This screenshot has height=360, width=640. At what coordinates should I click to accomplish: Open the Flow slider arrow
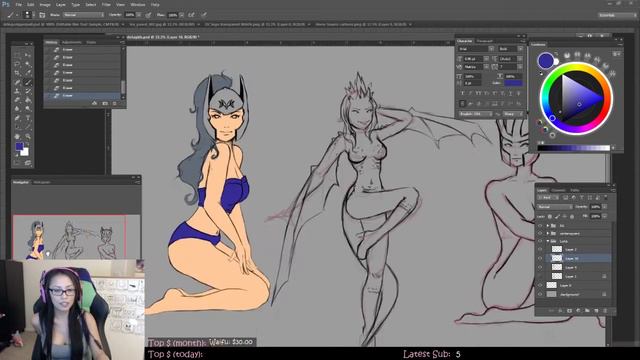[x=181, y=15]
